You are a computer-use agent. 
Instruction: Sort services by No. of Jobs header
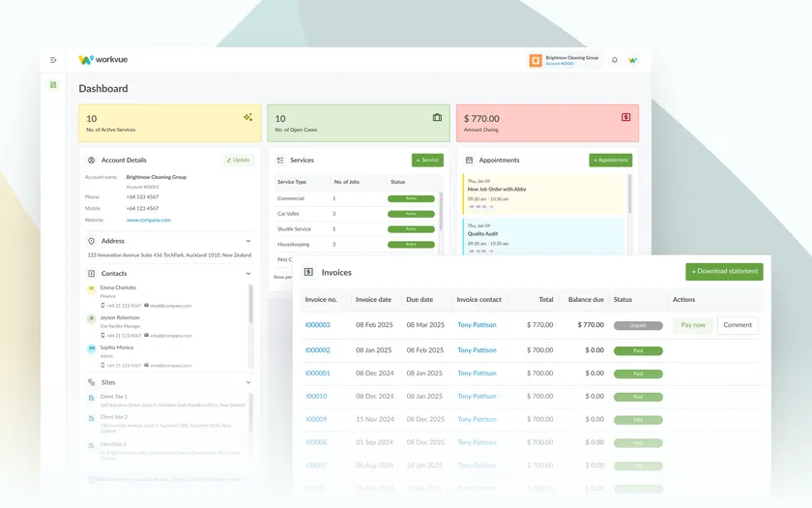coord(346,182)
